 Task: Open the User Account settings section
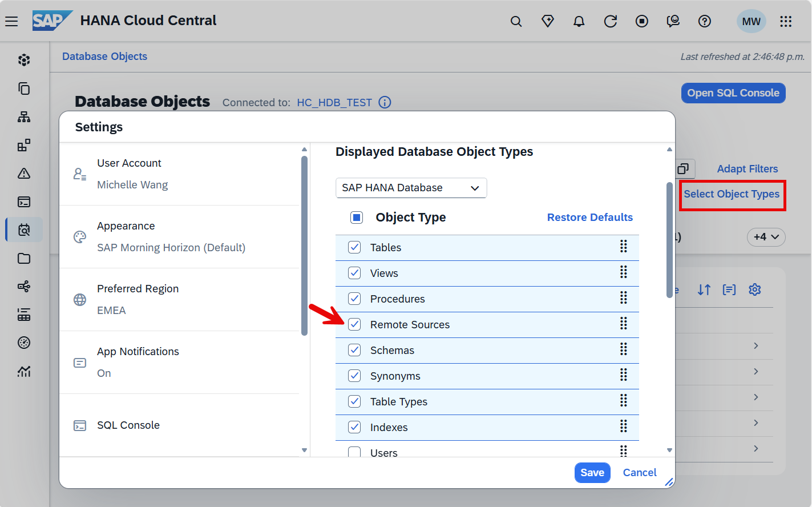coord(179,174)
